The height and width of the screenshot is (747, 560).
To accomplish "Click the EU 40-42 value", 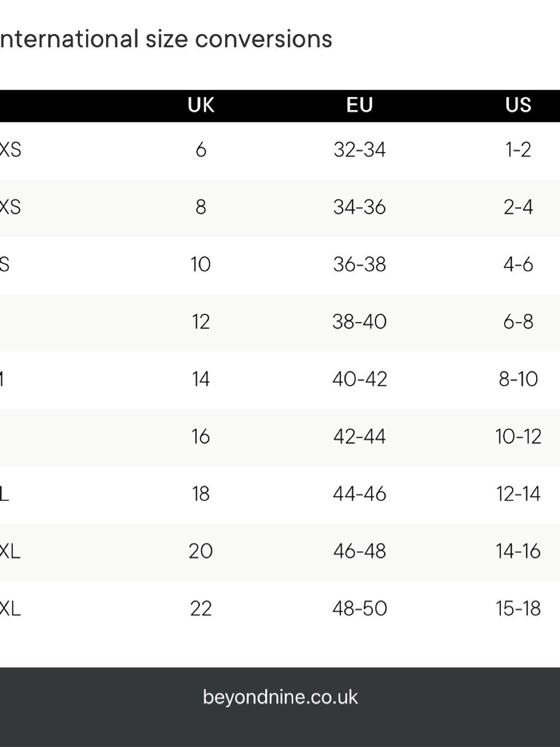I will point(359,379).
